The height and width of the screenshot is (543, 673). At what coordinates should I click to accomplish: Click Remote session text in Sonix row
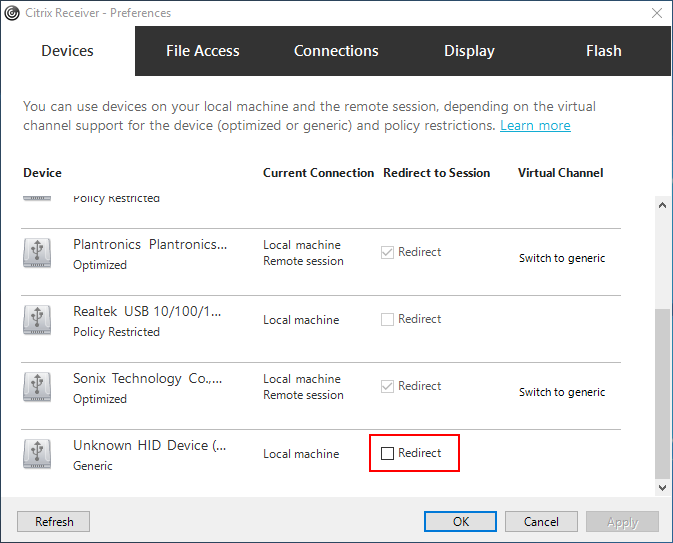[303, 395]
